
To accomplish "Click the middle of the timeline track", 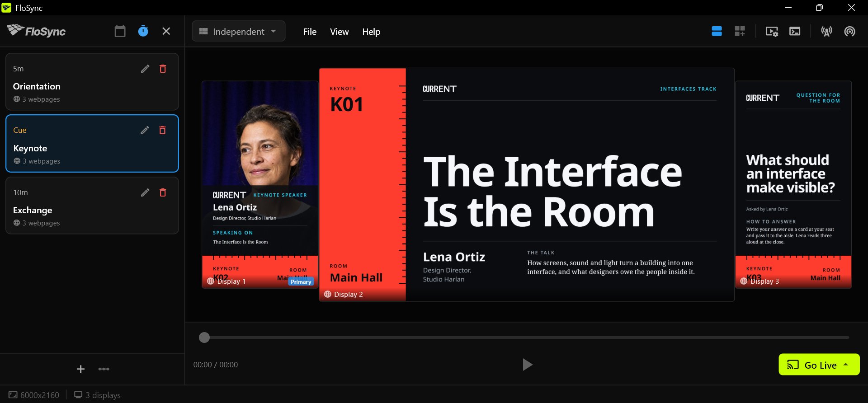I will pyautogui.click(x=527, y=337).
